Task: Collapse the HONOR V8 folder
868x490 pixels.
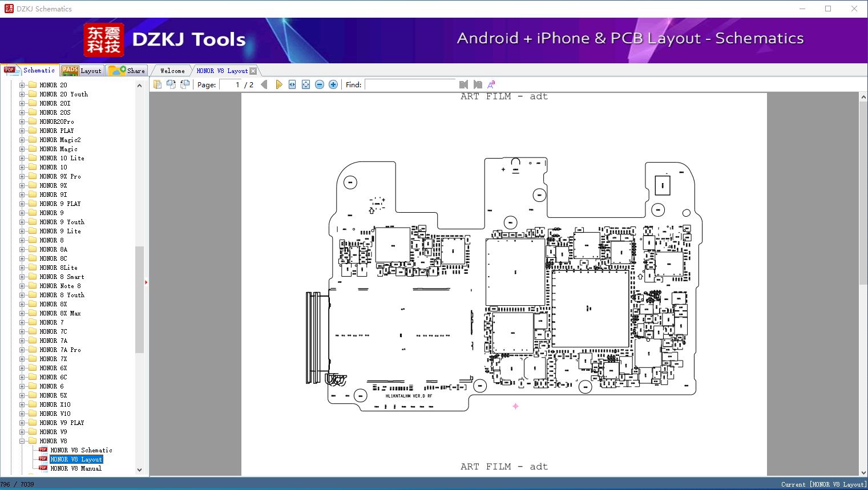Action: (22, 441)
